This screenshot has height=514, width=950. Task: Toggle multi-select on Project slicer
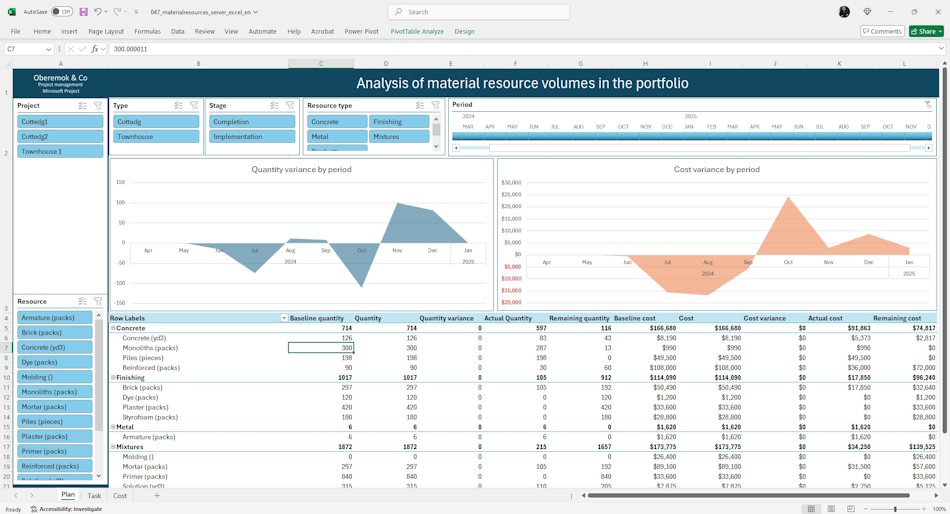coord(82,105)
